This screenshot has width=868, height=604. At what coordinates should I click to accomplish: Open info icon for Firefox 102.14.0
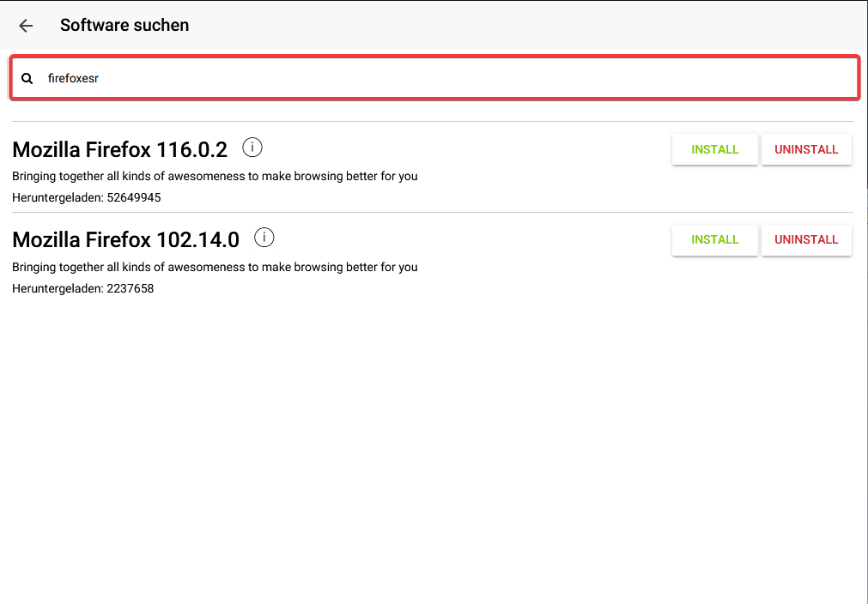tap(264, 238)
